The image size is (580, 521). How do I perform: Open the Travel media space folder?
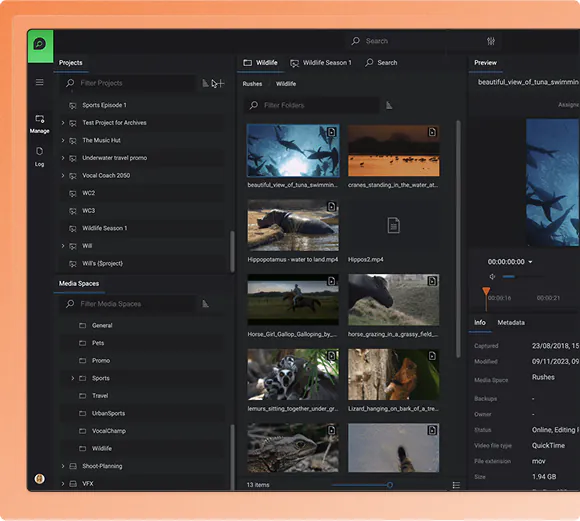(142, 396)
